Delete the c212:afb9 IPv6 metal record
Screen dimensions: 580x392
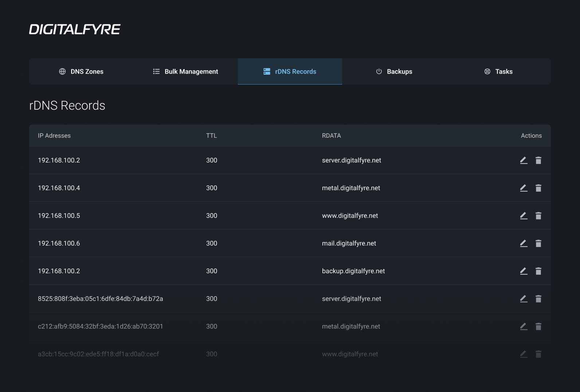(538, 326)
